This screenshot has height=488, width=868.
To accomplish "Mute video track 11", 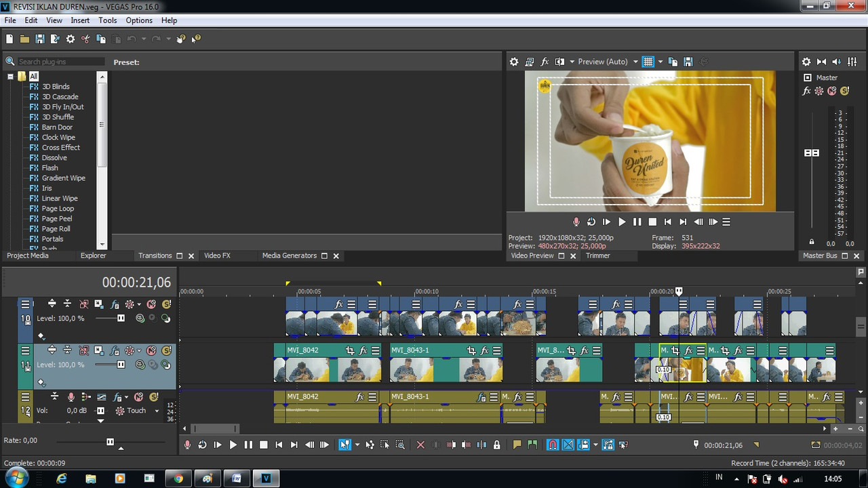I will (151, 350).
